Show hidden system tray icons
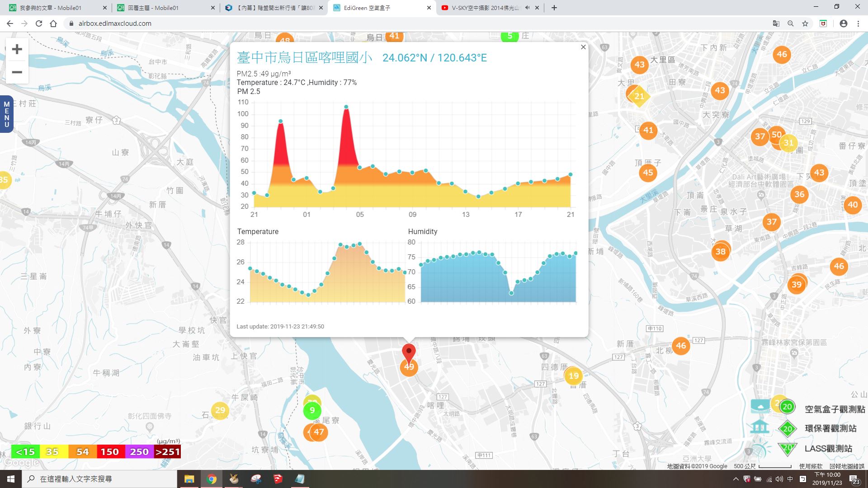 (736, 479)
